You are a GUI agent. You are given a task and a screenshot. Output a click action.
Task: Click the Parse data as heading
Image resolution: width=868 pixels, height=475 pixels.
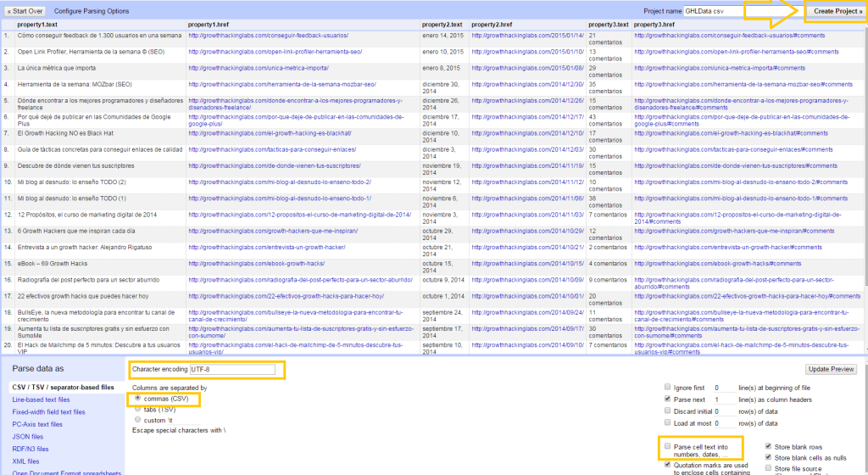click(38, 369)
